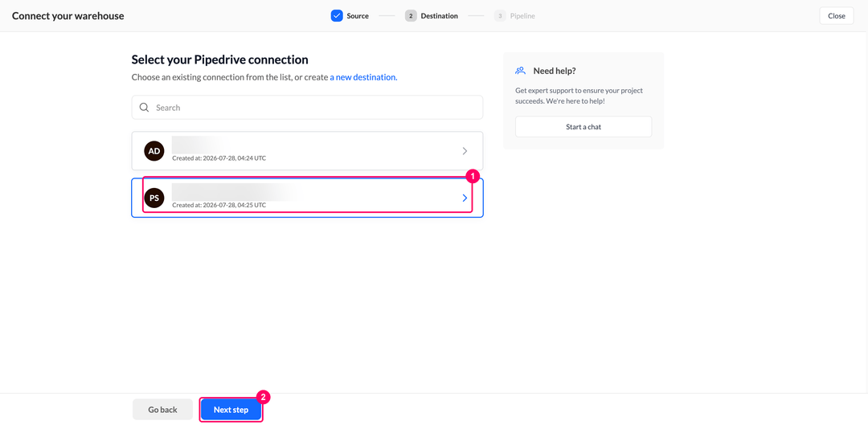The width and height of the screenshot is (868, 425).
Task: Click 'Select your Pipedrive connection' heading
Action: tap(219, 59)
